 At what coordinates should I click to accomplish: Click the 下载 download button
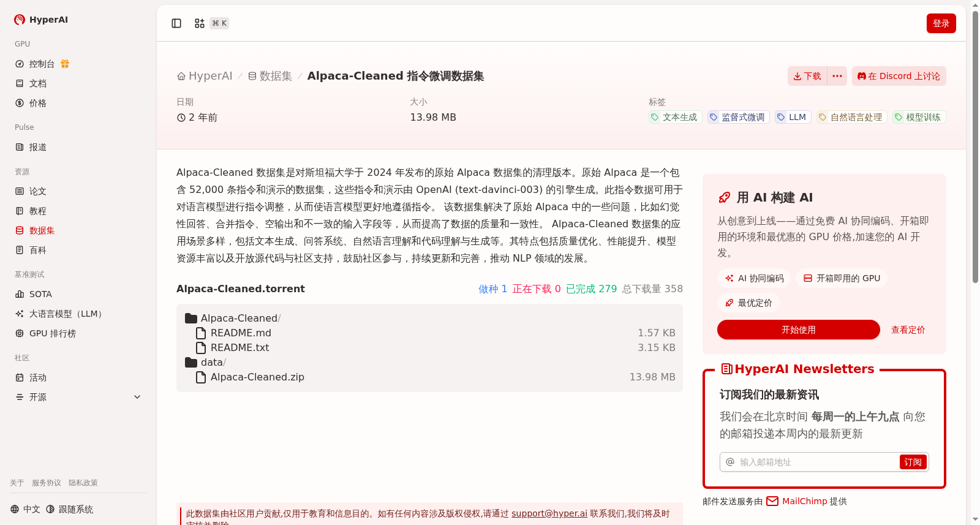pos(807,76)
